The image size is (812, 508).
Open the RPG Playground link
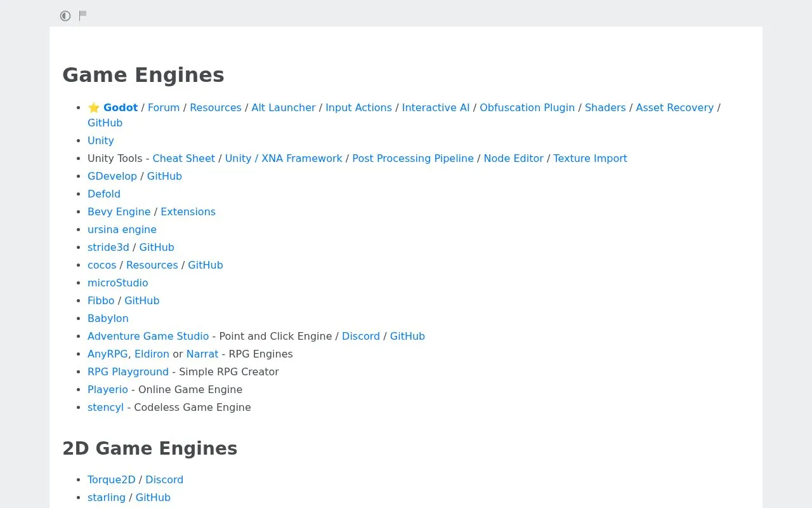pyautogui.click(x=128, y=371)
